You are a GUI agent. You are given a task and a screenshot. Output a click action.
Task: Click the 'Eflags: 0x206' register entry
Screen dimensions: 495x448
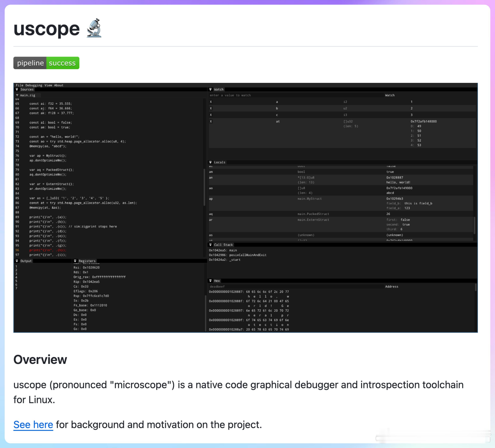[x=85, y=291]
